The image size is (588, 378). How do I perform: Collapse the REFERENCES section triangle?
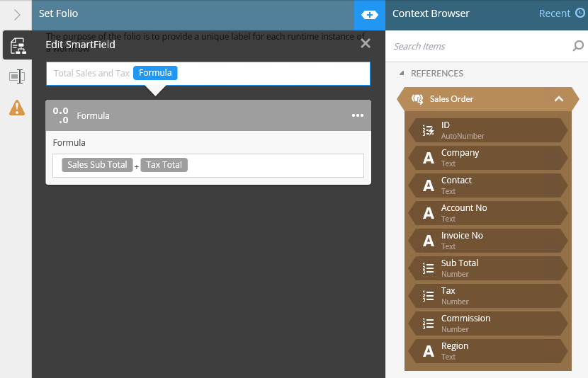402,73
